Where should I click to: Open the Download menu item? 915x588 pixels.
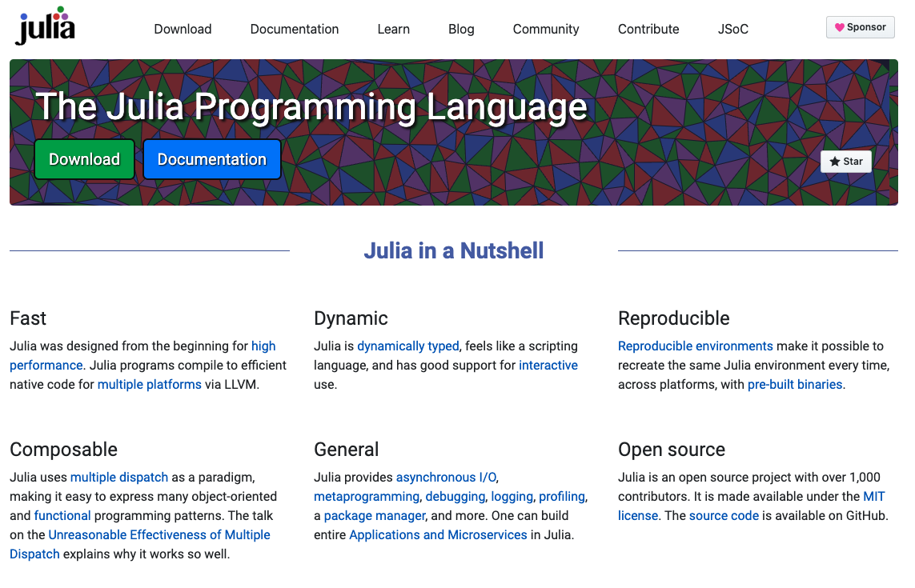pos(183,29)
